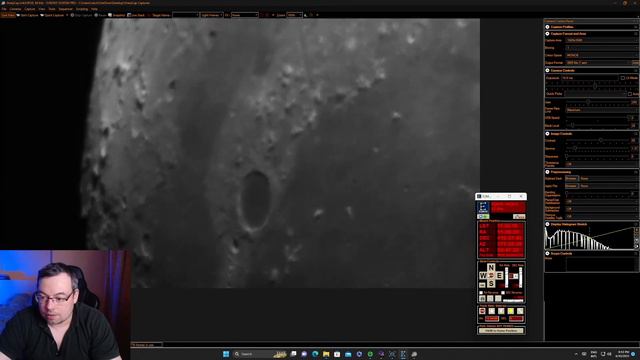Click Browse next to Subtract Dark

(571, 178)
